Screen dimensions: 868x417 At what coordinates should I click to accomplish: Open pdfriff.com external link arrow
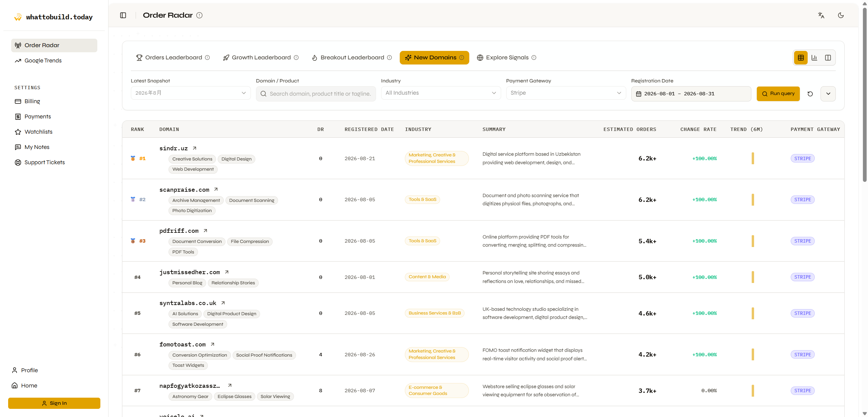205,231
